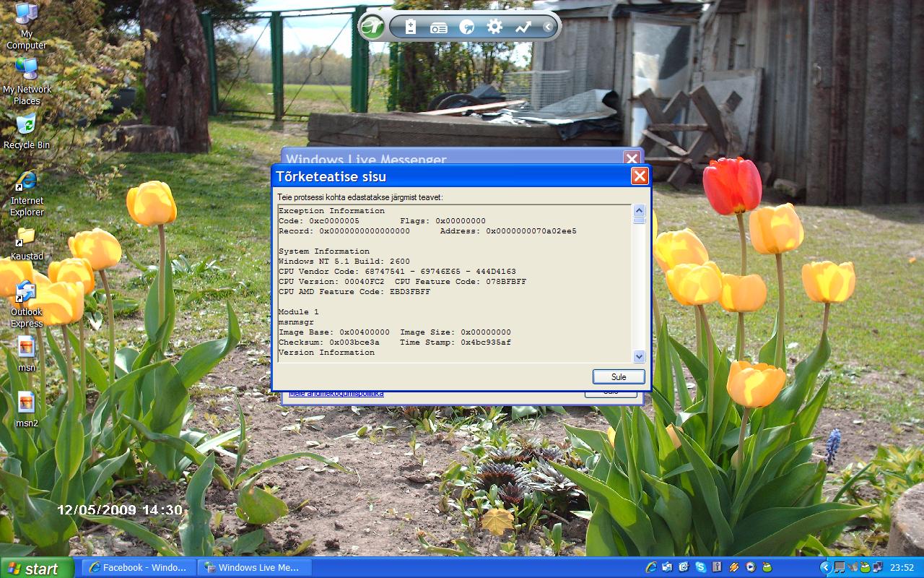Viewport: 924px width, 578px height.
Task: Open the projector icon in Acer toolbar
Action: pyautogui.click(x=439, y=27)
